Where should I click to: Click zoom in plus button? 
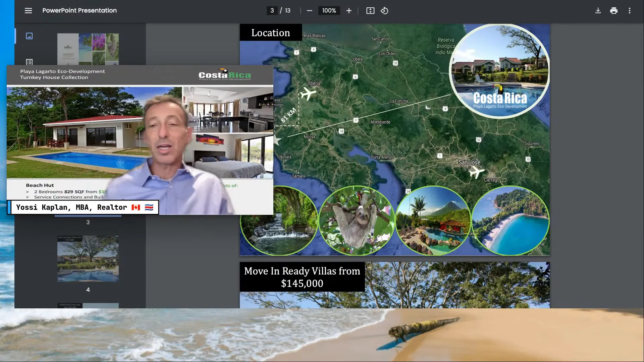coord(349,10)
